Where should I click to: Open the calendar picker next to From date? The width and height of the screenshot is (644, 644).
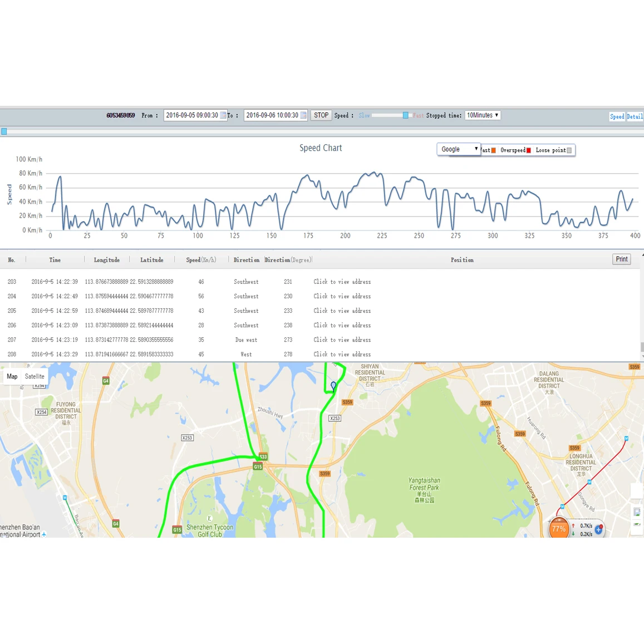224,115
